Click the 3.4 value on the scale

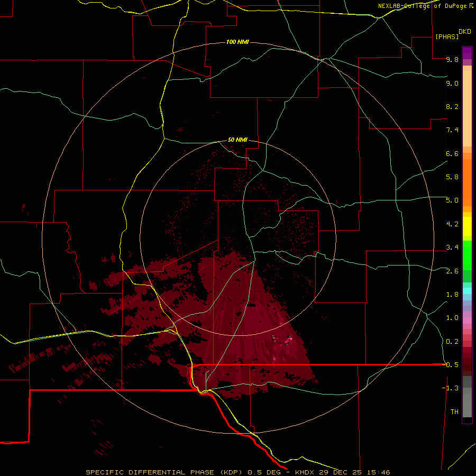[x=452, y=248]
